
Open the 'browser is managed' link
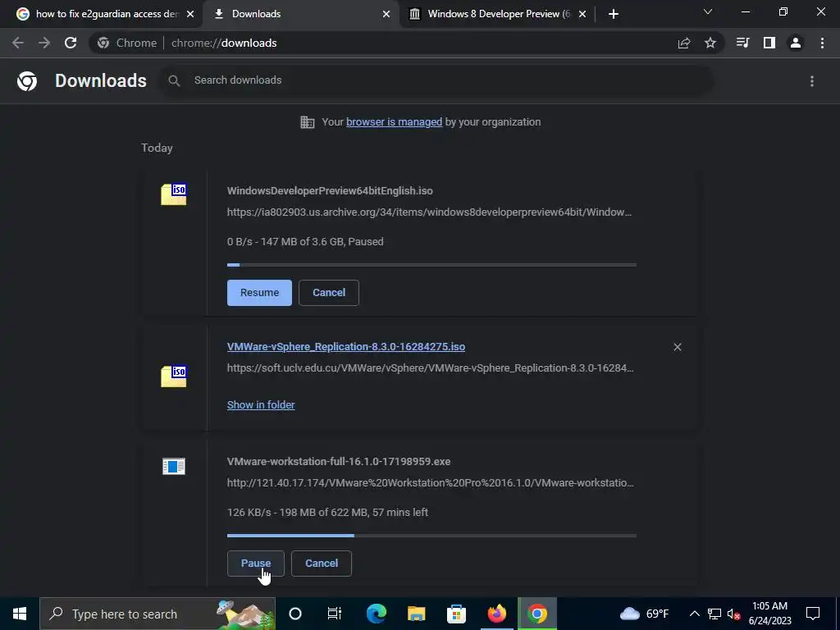395,122
